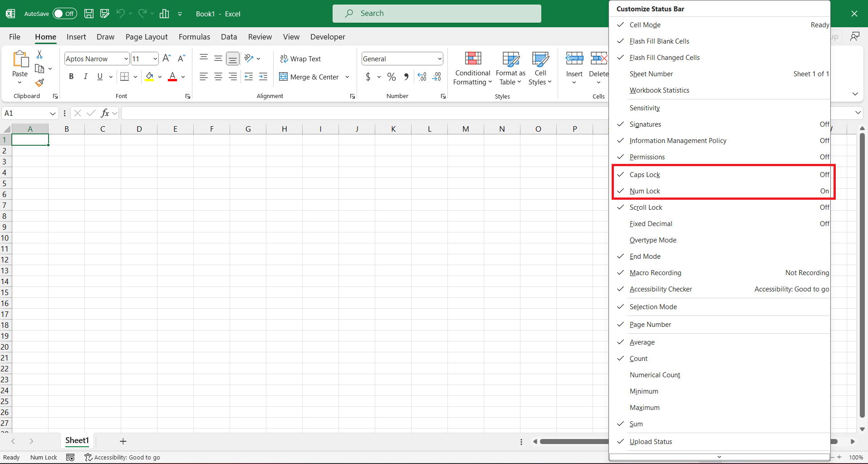Screen dimensions: 868x464
Task: Uncheck Macro Recording status option
Action: tap(720, 273)
